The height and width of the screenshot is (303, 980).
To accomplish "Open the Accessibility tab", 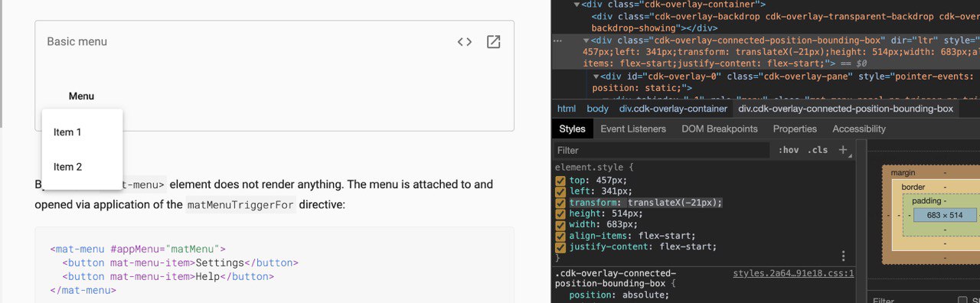I will coord(859,129).
